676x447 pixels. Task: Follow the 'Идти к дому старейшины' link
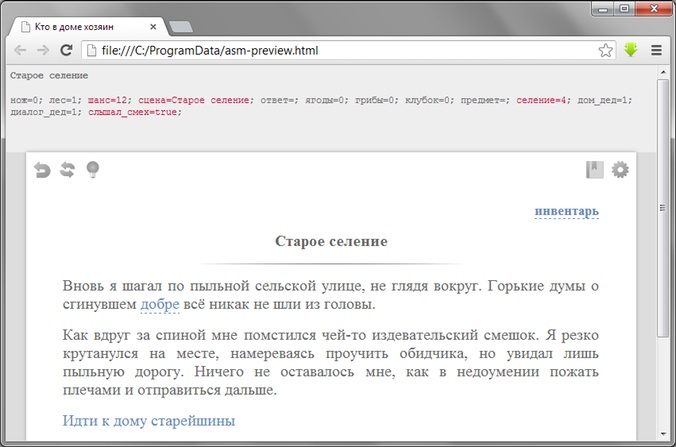(149, 420)
